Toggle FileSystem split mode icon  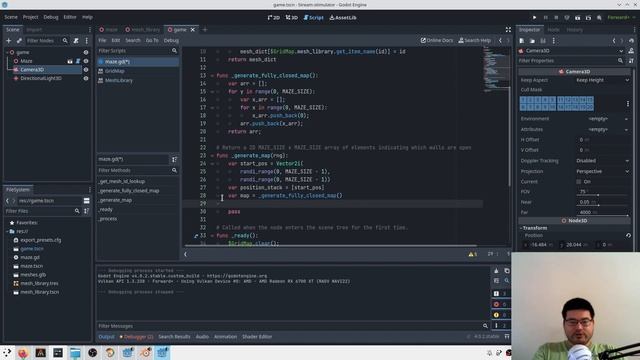click(x=87, y=201)
